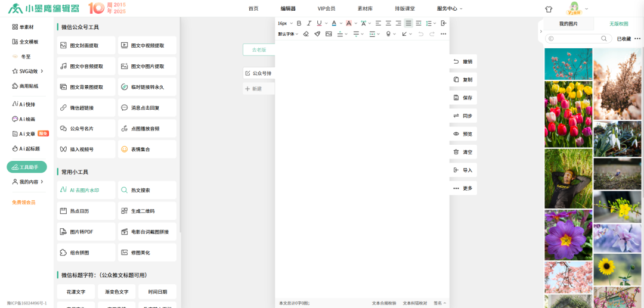Click the 免费领会员 link

(24, 202)
